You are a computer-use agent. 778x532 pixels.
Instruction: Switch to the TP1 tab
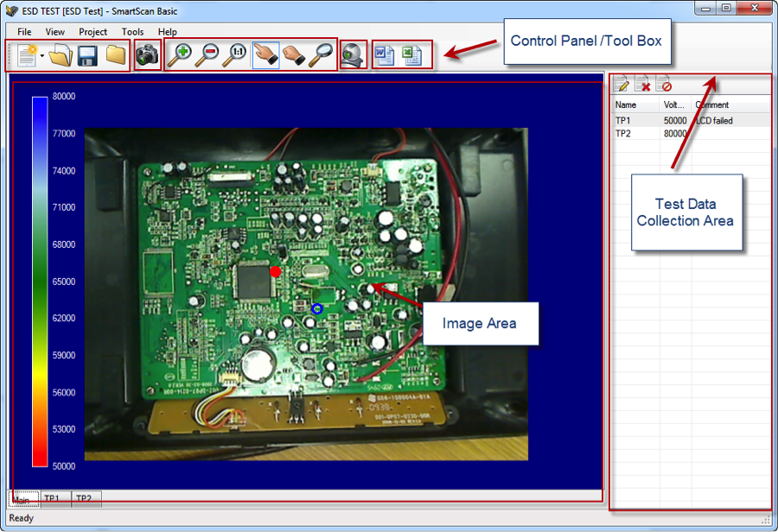coord(52,499)
